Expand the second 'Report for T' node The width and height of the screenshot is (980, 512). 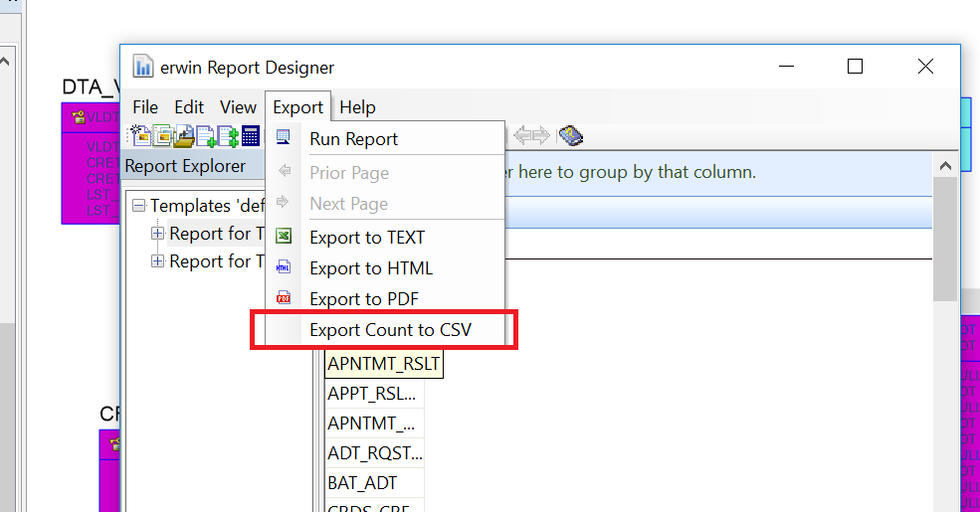click(157, 261)
